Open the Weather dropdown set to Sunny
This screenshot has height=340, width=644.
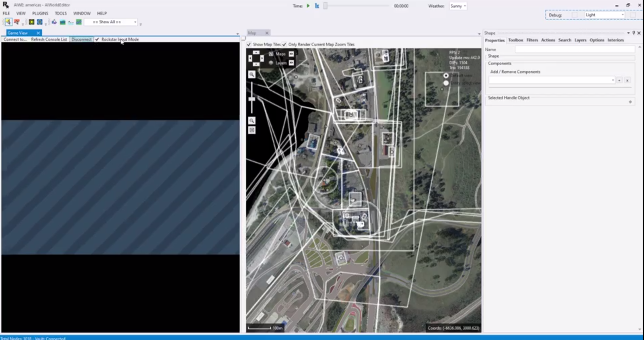pos(458,6)
